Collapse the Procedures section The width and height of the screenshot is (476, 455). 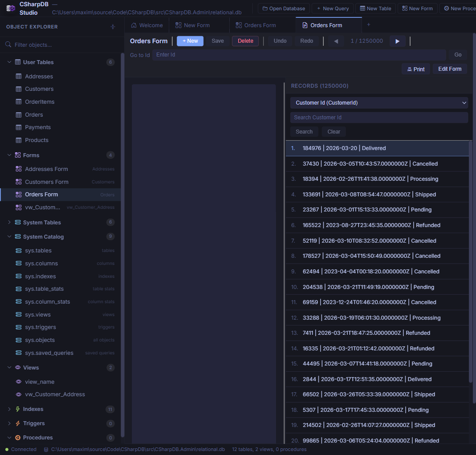9,438
